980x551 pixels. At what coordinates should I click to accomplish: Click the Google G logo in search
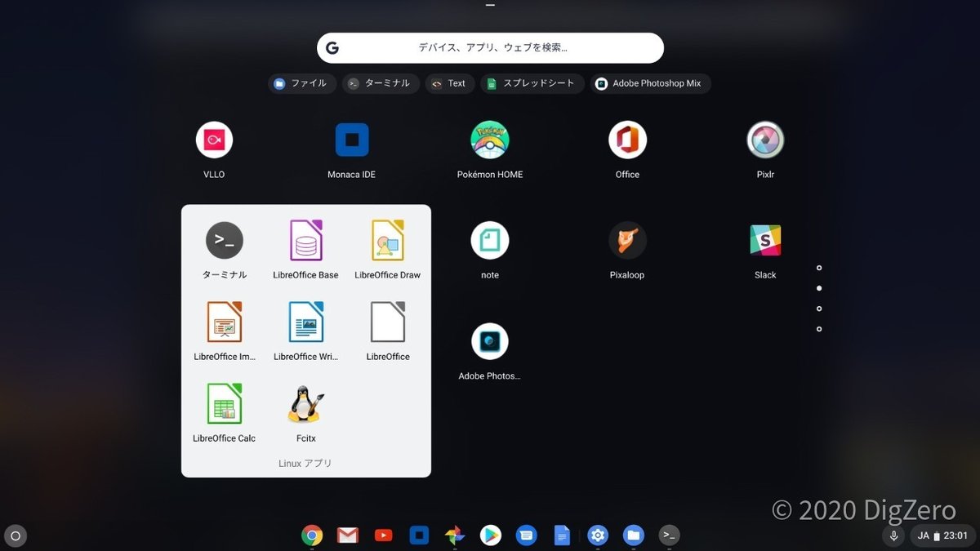tap(332, 47)
